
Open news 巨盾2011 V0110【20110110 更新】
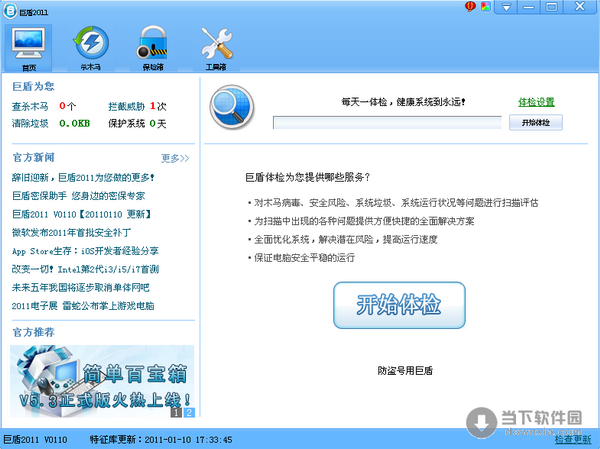tap(82, 214)
